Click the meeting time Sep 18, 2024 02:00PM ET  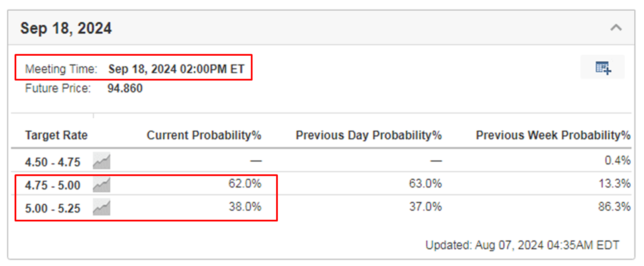coord(176,69)
